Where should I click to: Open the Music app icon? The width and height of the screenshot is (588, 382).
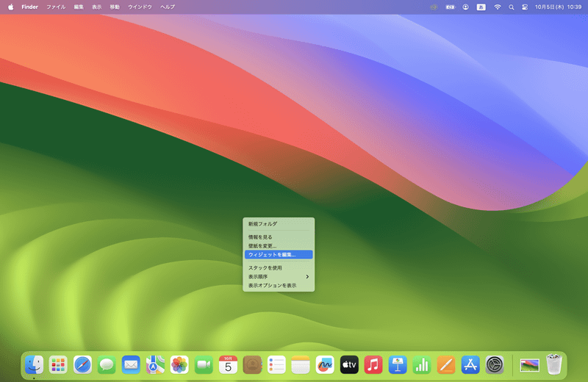tap(373, 365)
